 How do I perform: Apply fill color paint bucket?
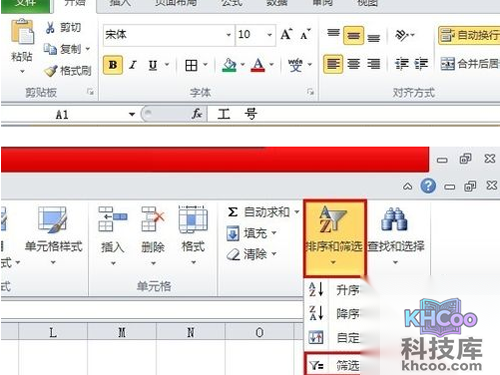tap(229, 65)
